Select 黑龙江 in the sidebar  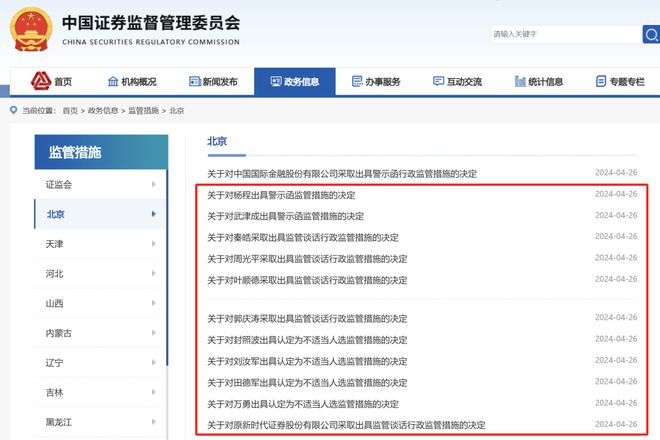click(100, 422)
